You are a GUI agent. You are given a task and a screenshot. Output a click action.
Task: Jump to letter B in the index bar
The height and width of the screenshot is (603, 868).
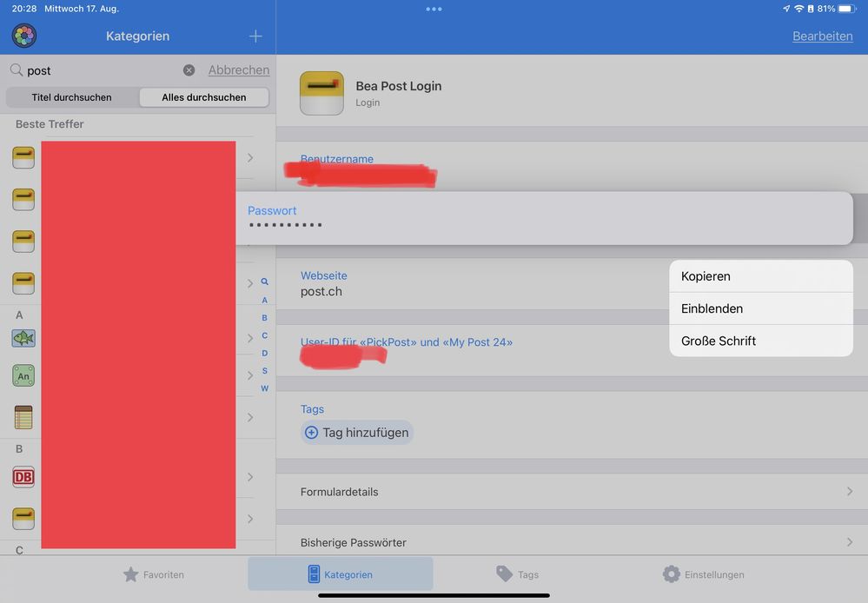click(x=265, y=318)
